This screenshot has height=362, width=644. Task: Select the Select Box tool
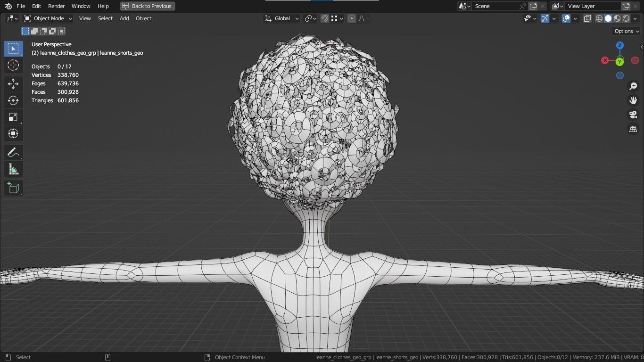[x=13, y=49]
